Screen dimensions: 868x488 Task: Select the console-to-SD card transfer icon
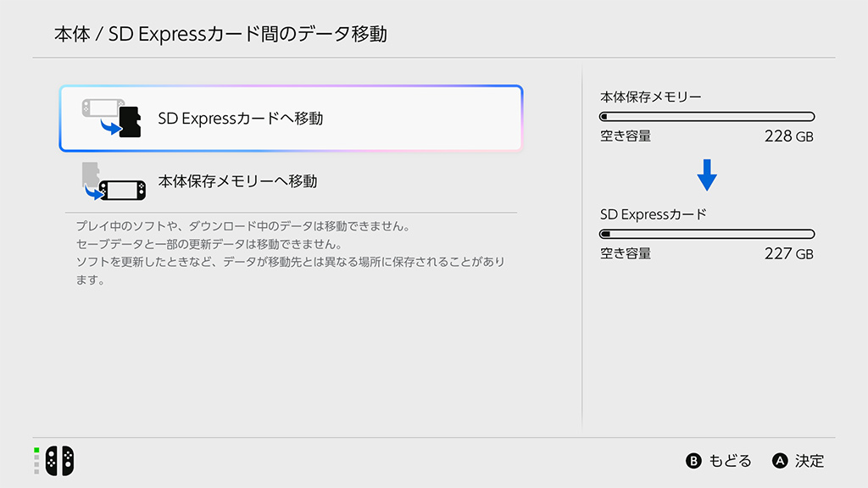pyautogui.click(x=110, y=119)
